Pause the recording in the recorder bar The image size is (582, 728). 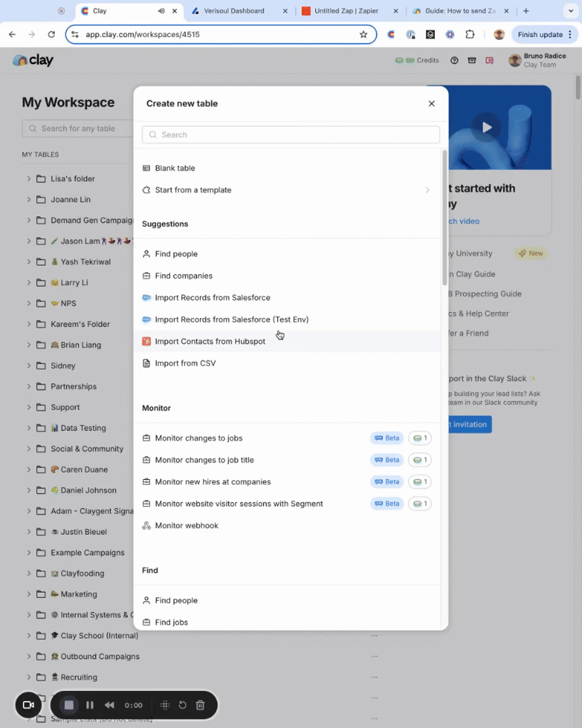pyautogui.click(x=90, y=705)
